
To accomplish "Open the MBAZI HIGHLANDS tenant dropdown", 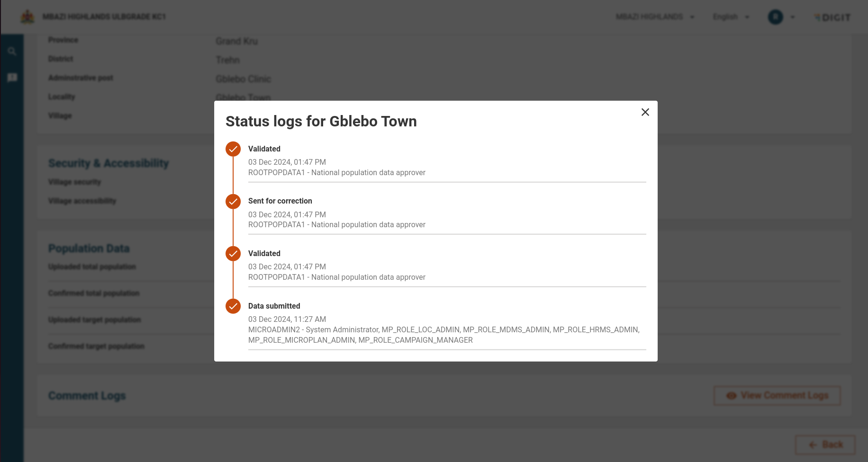I will 655,17.
